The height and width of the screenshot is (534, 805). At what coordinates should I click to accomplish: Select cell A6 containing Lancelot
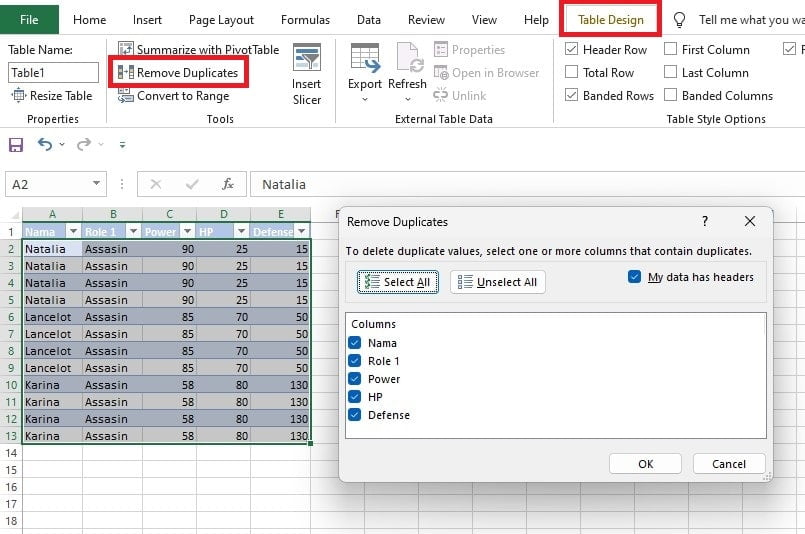pyautogui.click(x=52, y=317)
